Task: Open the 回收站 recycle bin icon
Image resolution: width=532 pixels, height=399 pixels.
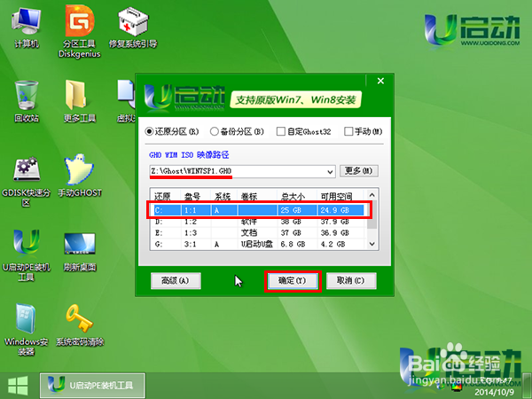Action: tap(27, 101)
